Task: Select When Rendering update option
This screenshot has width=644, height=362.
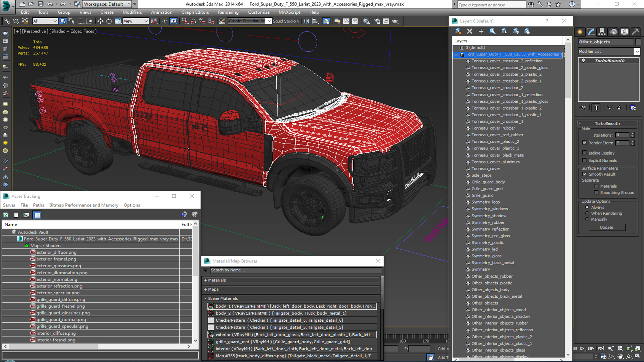Action: point(587,213)
